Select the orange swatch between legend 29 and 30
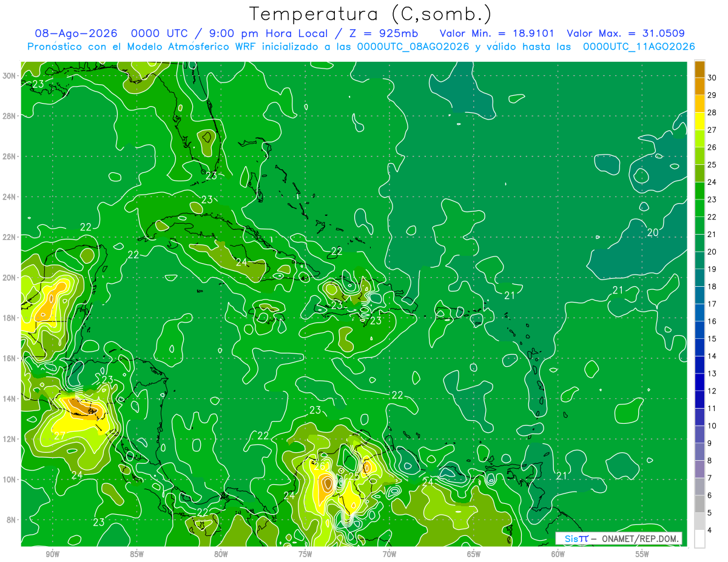 699,86
